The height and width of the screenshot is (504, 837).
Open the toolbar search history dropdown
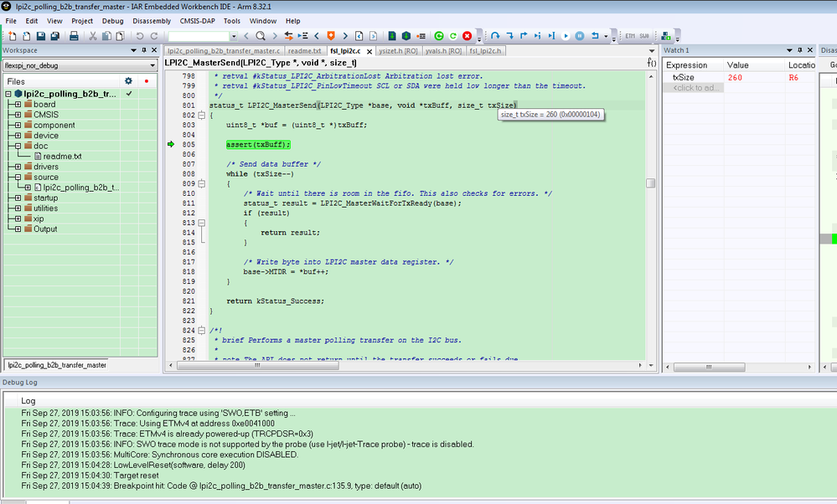[233, 36]
